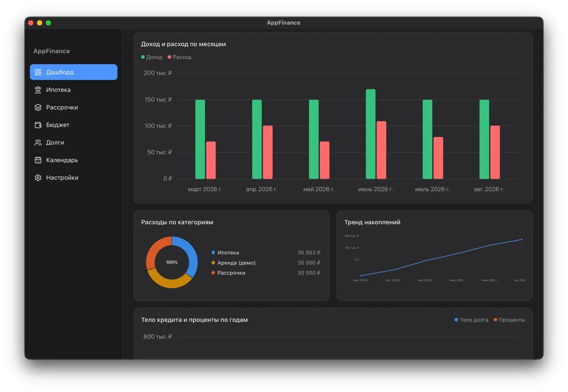Click the calendar icon for Календарь

(38, 160)
